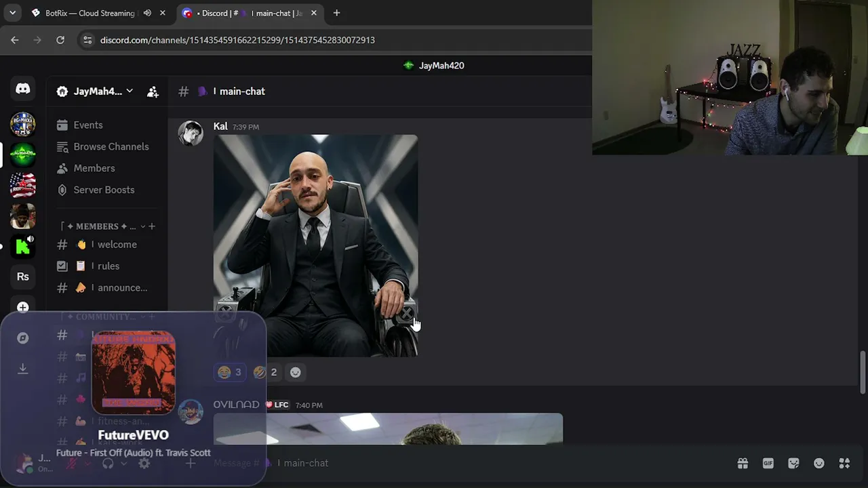Viewport: 868px width, 488px height.
Task: Add a channel to MEMBERS category
Action: pos(152,226)
